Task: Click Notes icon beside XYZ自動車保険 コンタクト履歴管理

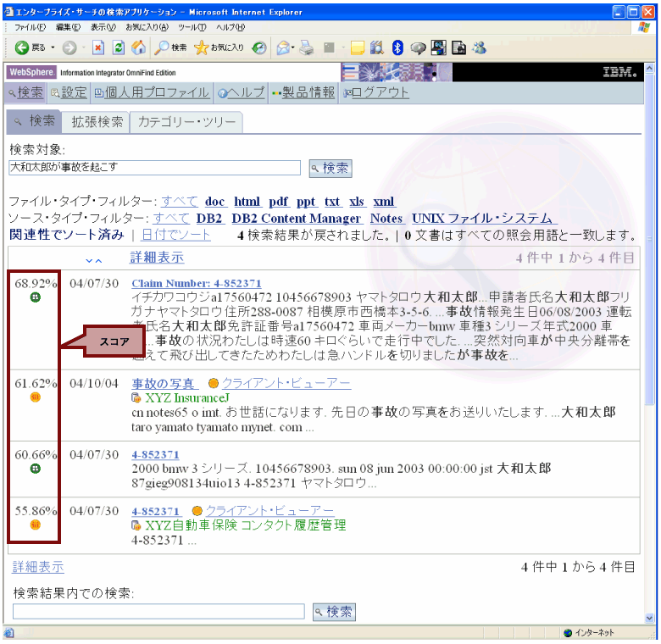Action: click(136, 525)
